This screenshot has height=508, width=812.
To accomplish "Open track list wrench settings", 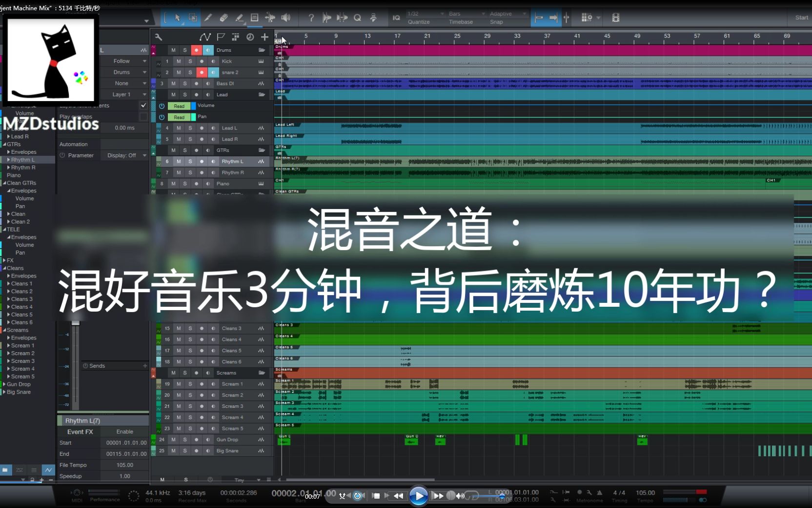I will (158, 37).
